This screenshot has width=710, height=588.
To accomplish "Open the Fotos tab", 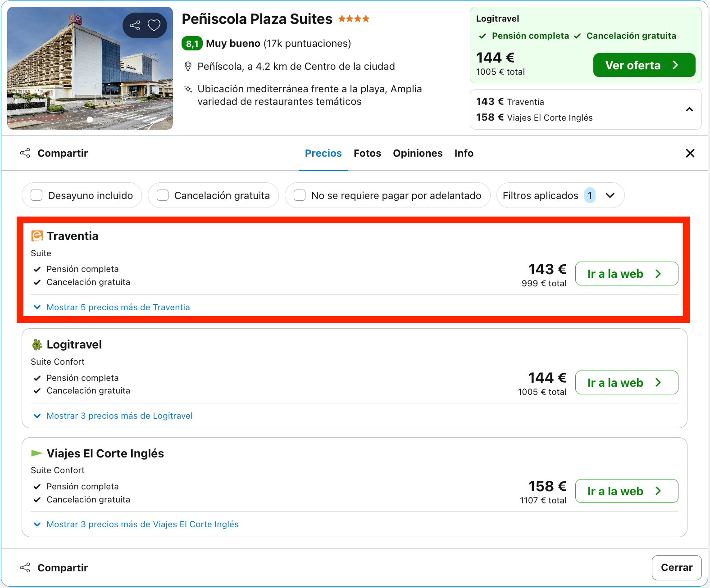I will click(367, 153).
